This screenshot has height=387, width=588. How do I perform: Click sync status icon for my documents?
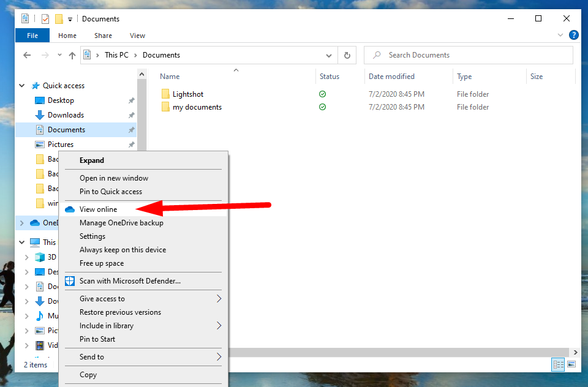[x=322, y=107]
